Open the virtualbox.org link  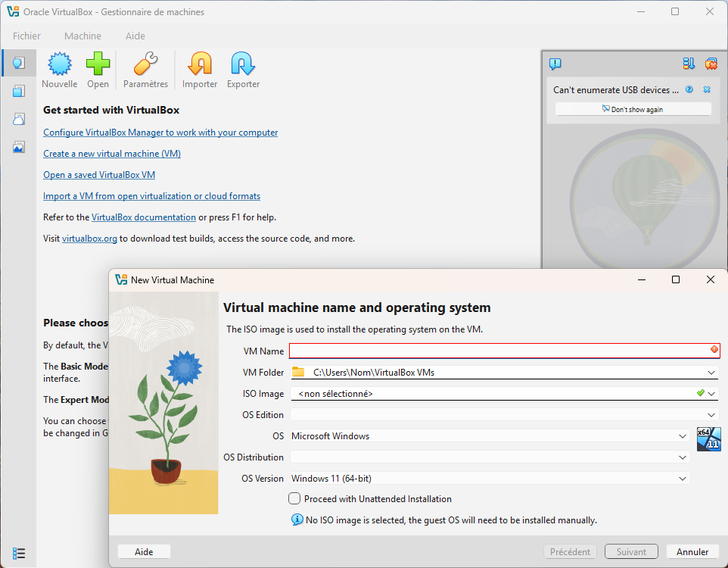tap(89, 239)
